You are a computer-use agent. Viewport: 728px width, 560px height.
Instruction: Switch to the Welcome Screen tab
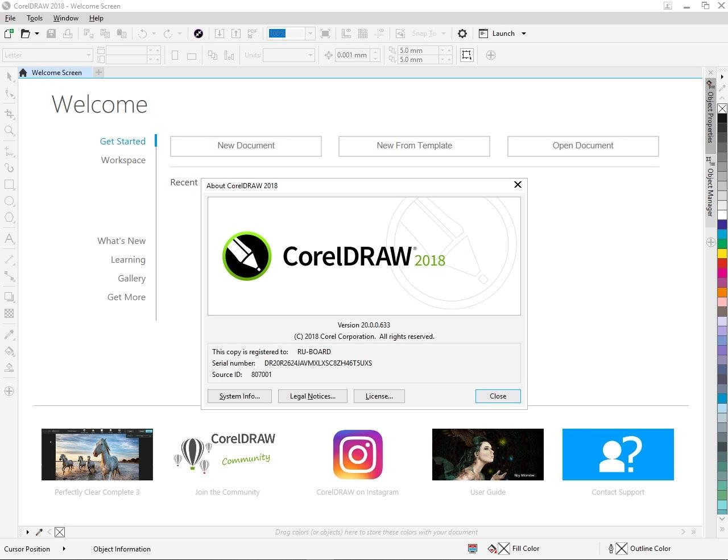tap(56, 73)
